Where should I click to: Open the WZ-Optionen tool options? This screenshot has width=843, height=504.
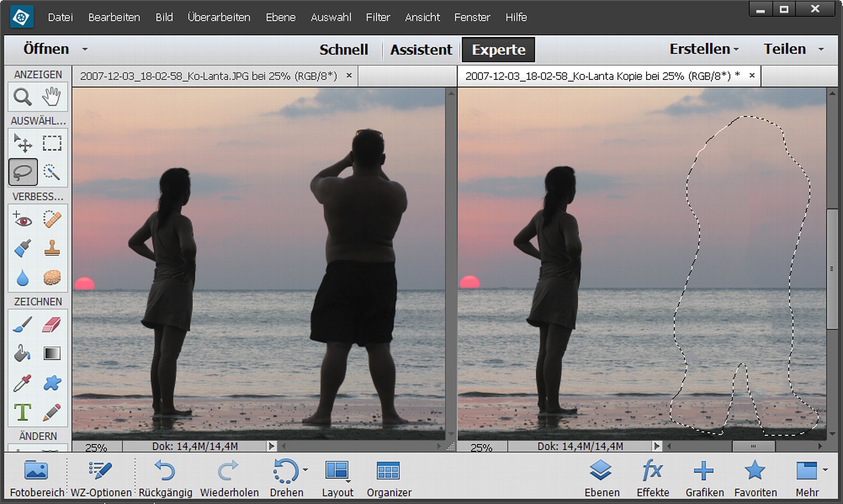pyautogui.click(x=101, y=478)
